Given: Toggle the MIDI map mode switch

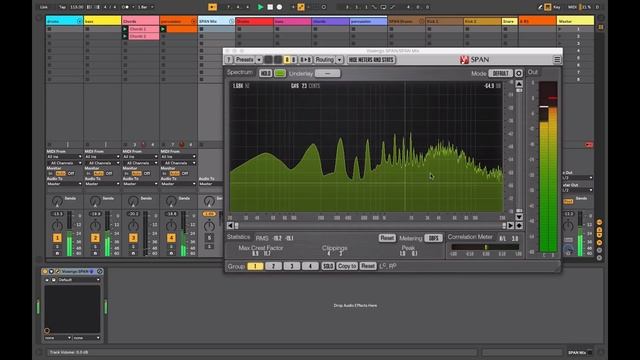Looking at the screenshot, I should 572,7.
